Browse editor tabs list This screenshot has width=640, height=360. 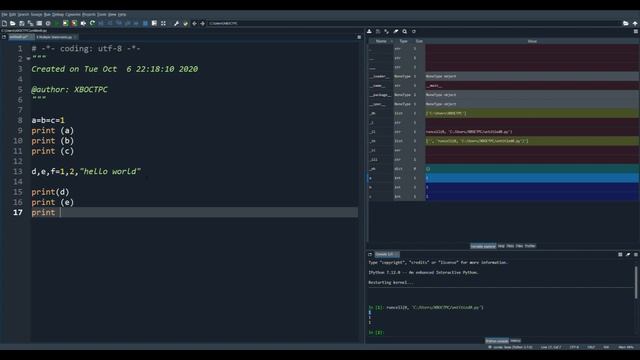pyautogui.click(x=4, y=37)
